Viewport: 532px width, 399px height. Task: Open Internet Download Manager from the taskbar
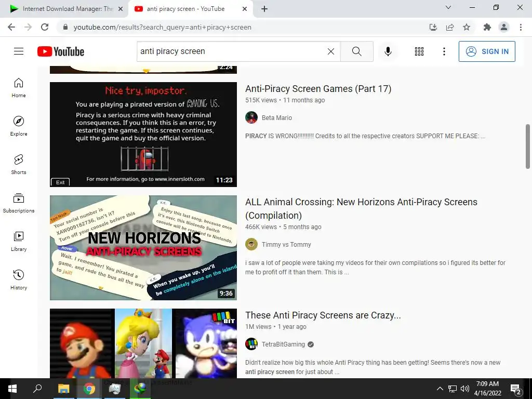(140, 389)
